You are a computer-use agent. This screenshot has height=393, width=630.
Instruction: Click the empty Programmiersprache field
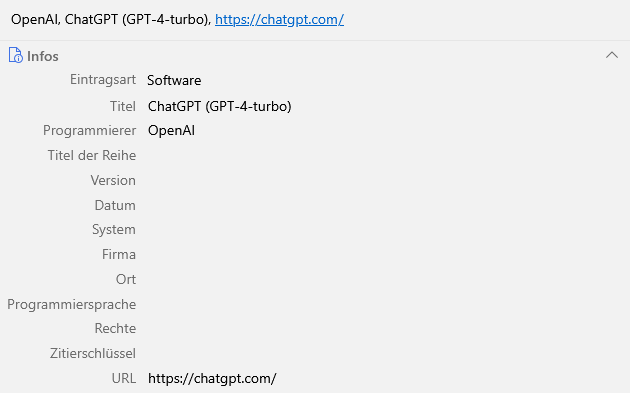[384, 304]
